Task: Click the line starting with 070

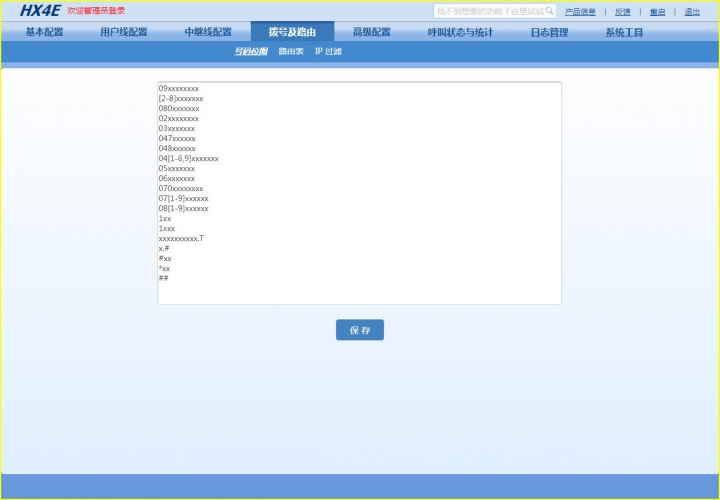Action: point(181,189)
